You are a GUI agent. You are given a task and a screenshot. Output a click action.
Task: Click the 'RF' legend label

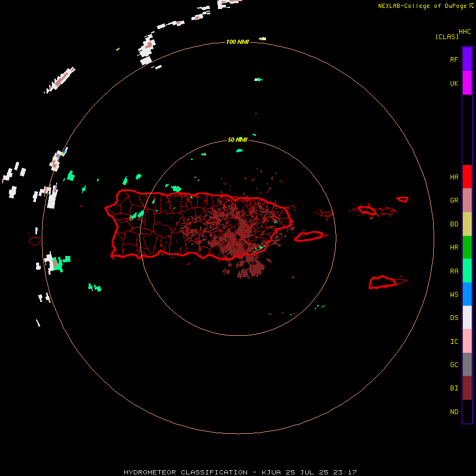[454, 60]
